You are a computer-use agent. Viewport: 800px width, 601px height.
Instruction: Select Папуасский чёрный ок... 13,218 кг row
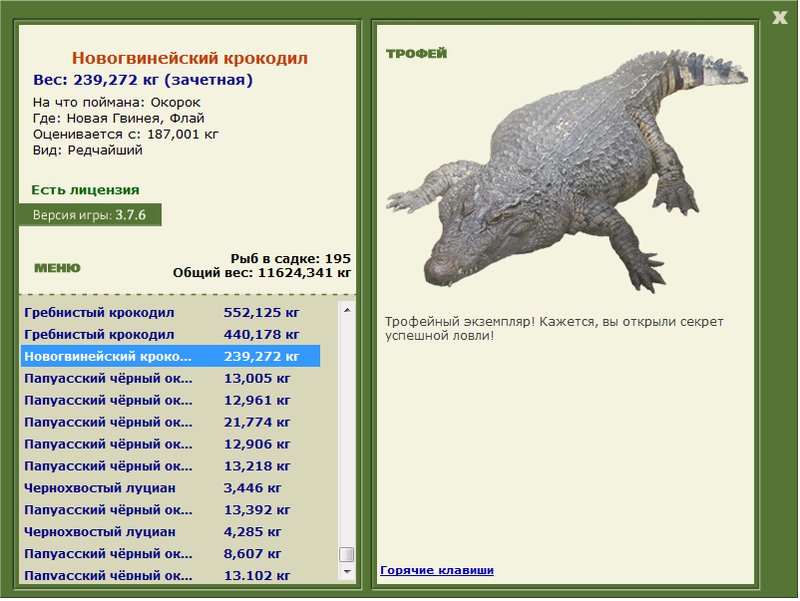point(170,466)
